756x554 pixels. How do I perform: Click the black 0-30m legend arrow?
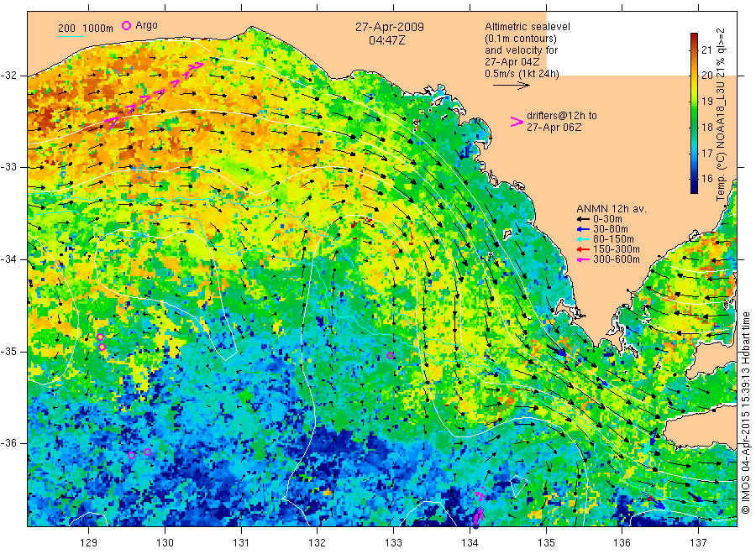pyautogui.click(x=584, y=219)
